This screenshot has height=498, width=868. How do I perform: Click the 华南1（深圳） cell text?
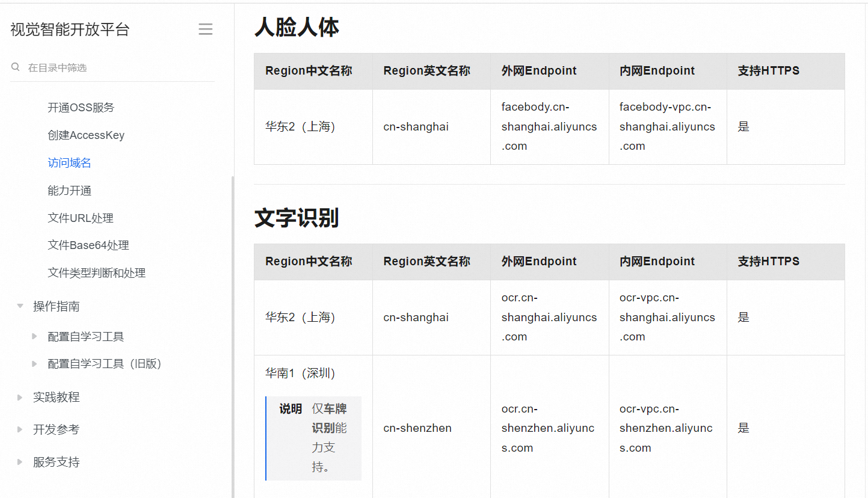pyautogui.click(x=300, y=373)
